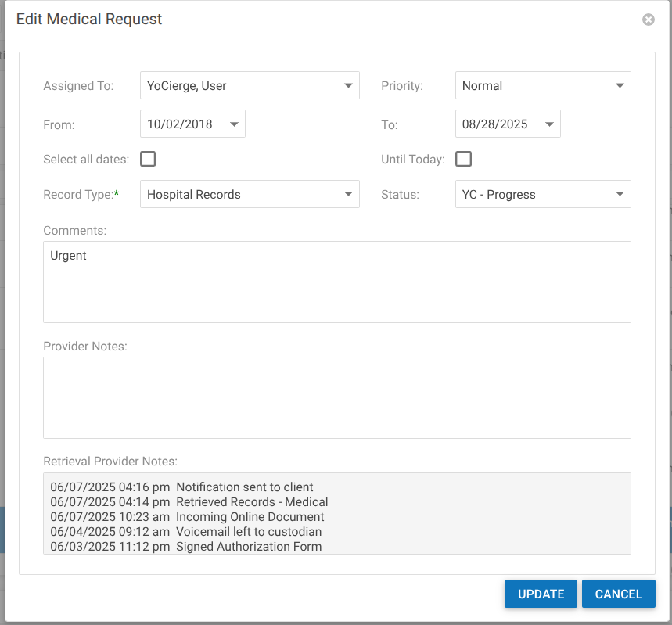
Task: Select the Voicemail left to custodian note
Action: tap(249, 532)
